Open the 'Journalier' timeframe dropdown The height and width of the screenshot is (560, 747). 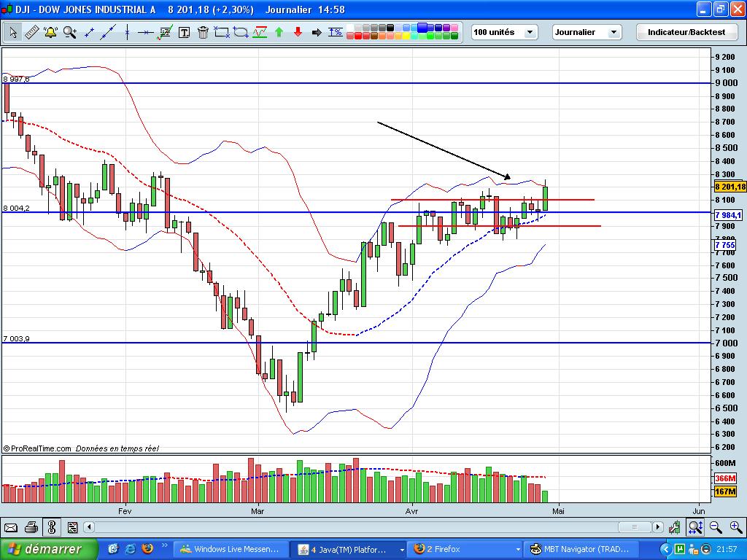click(587, 32)
